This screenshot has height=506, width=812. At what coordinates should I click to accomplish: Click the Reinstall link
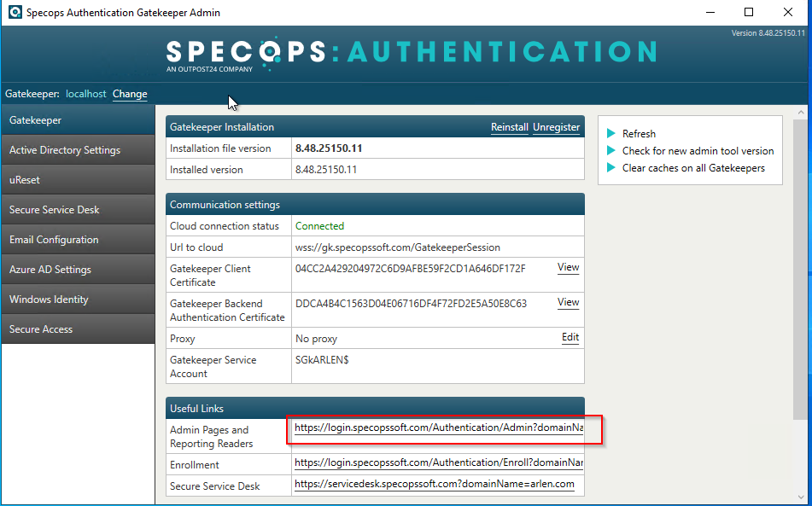510,127
